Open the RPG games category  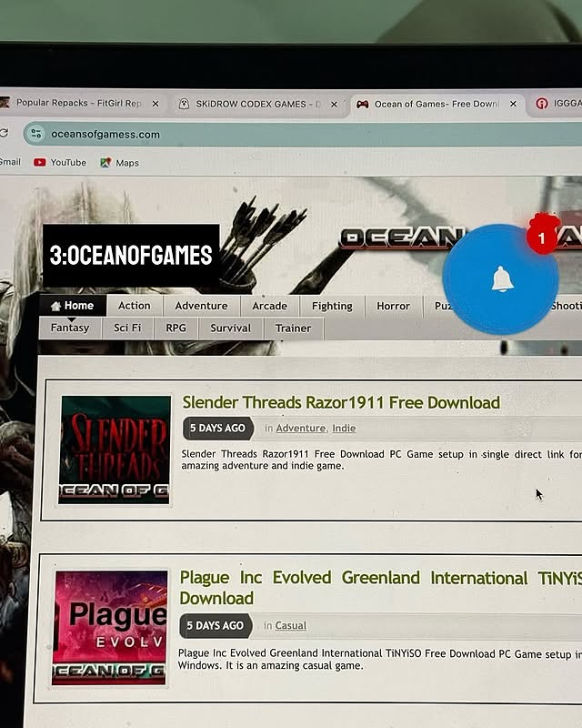click(176, 329)
